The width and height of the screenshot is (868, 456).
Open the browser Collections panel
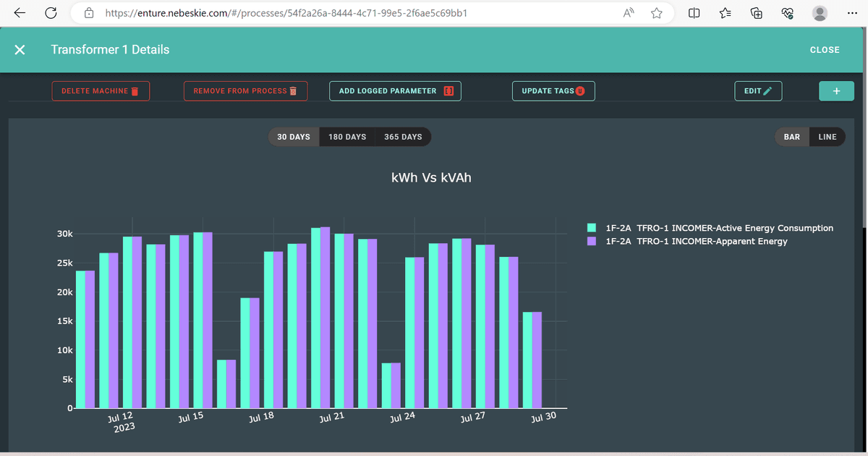(x=757, y=13)
